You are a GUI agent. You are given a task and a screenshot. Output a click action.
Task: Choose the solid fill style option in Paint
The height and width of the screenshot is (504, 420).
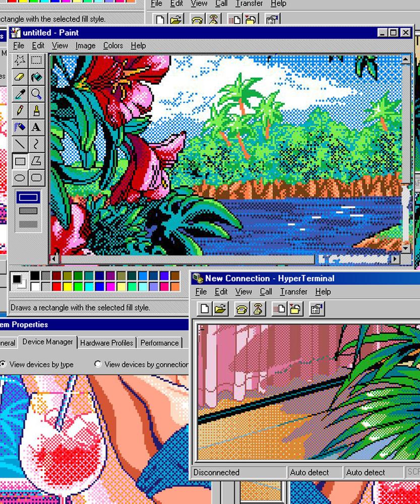click(28, 224)
